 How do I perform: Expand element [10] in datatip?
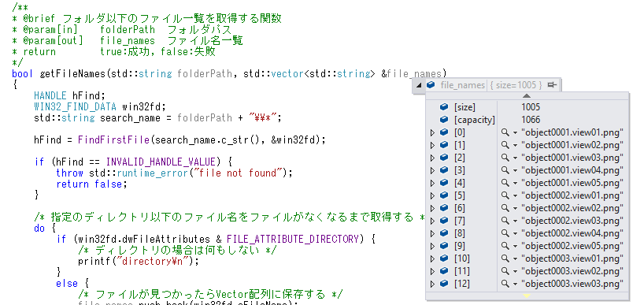431,259
